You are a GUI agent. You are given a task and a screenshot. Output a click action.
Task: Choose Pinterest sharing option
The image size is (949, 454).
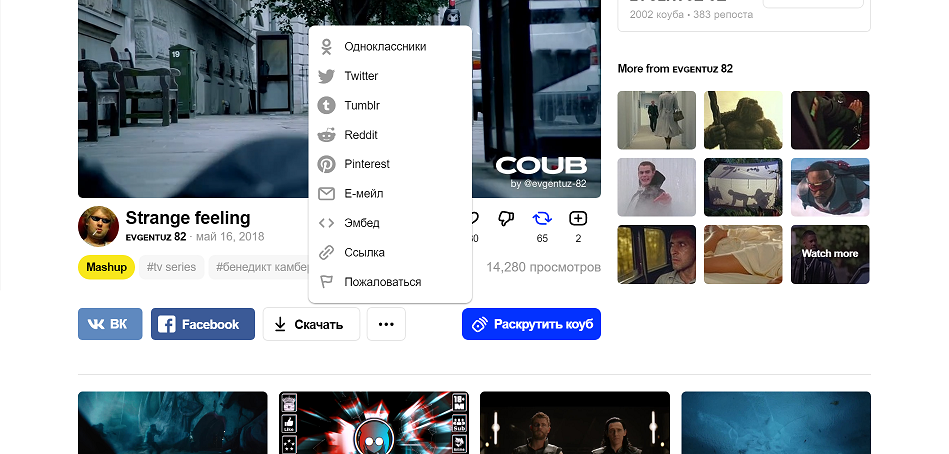[367, 164]
